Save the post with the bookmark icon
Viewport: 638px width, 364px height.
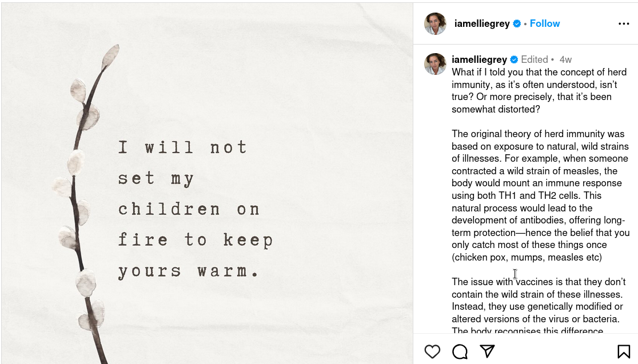coord(623,351)
